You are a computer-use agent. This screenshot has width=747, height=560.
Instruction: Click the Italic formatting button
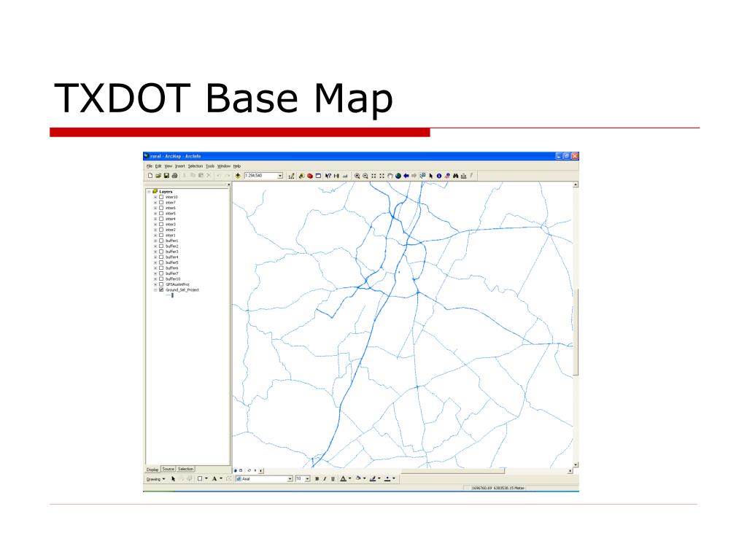(325, 478)
